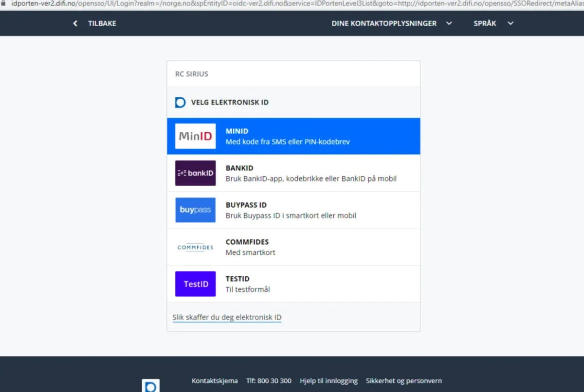This screenshot has height=392, width=584.
Task: Expand the Dine Kontaktopplysninger chevron
Action: (x=449, y=23)
